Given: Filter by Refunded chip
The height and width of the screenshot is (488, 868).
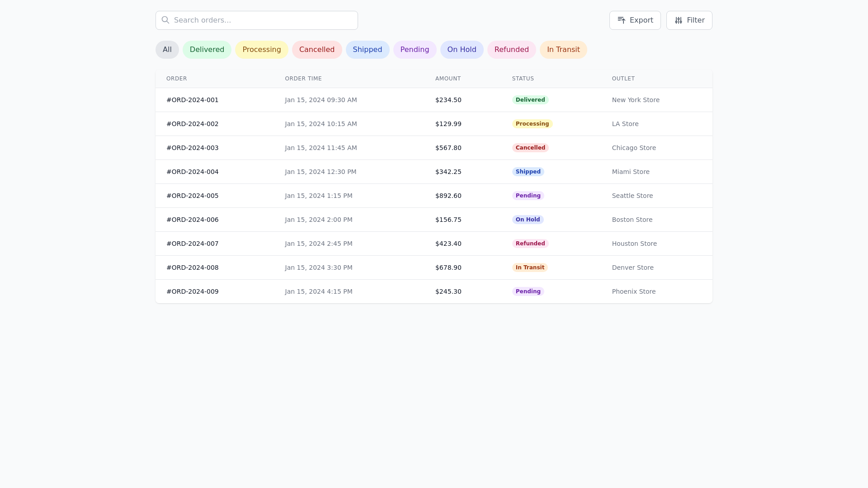Looking at the screenshot, I should point(512,50).
